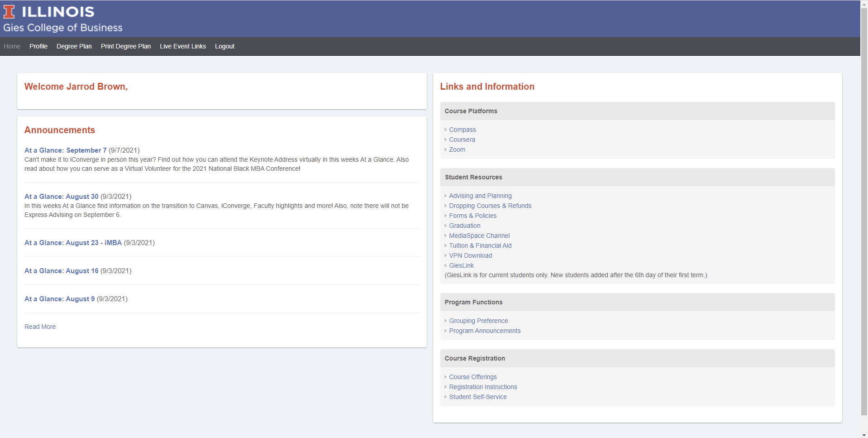Viewport: 868px width, 438px height.
Task: Open Student Self-Service under Course Registration
Action: 478,397
